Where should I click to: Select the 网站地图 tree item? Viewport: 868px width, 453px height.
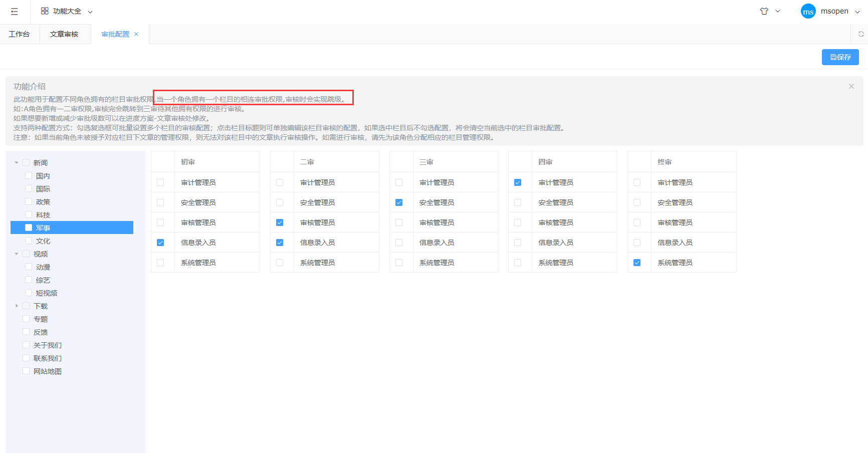point(48,371)
